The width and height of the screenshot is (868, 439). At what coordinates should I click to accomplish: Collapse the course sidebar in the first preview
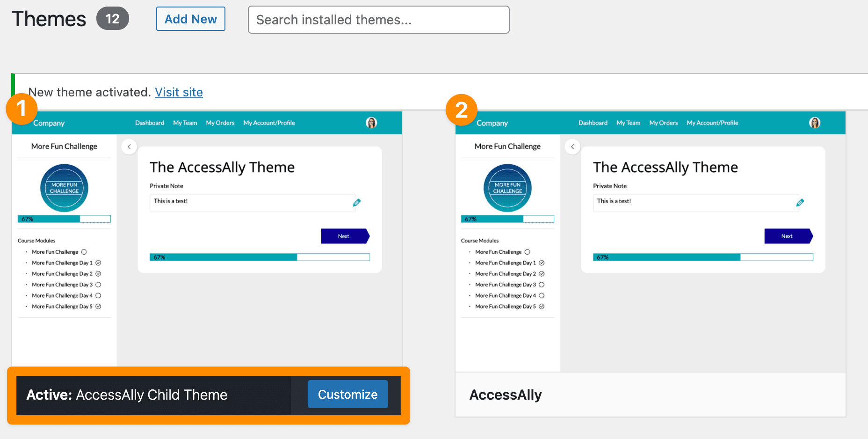click(129, 146)
